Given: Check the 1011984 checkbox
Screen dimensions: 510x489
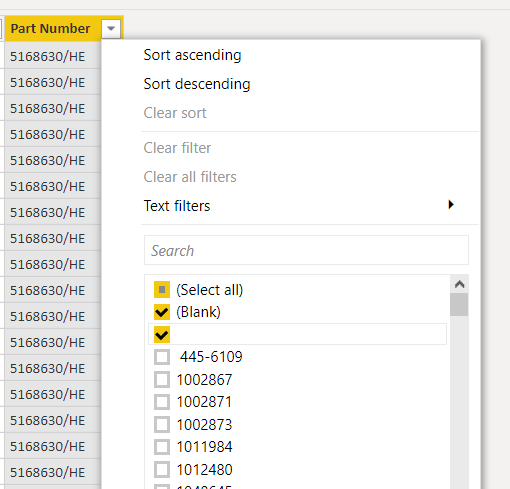Looking at the screenshot, I should pos(162,447).
